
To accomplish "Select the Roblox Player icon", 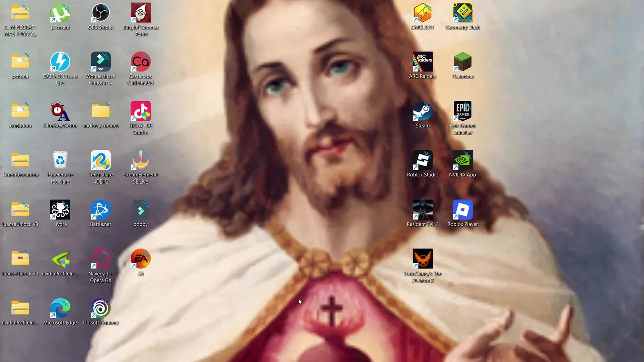I will [463, 210].
